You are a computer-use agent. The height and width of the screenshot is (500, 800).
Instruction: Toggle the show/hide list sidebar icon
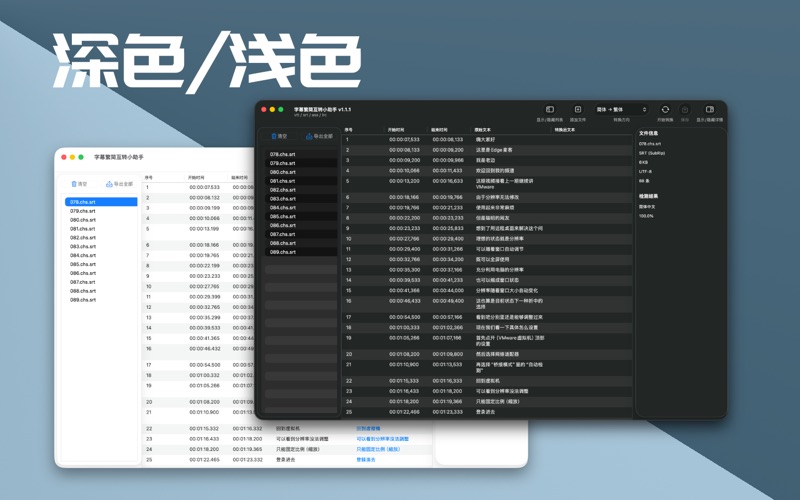(x=549, y=110)
